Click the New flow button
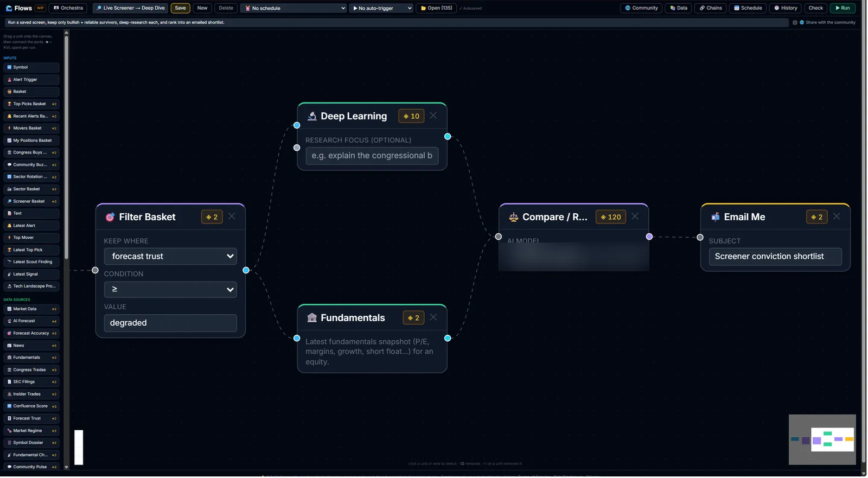Screen dimensions: 868x478 click(202, 8)
